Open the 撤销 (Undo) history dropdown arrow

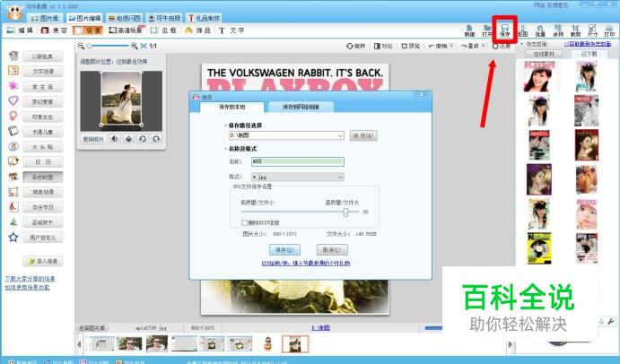point(451,46)
